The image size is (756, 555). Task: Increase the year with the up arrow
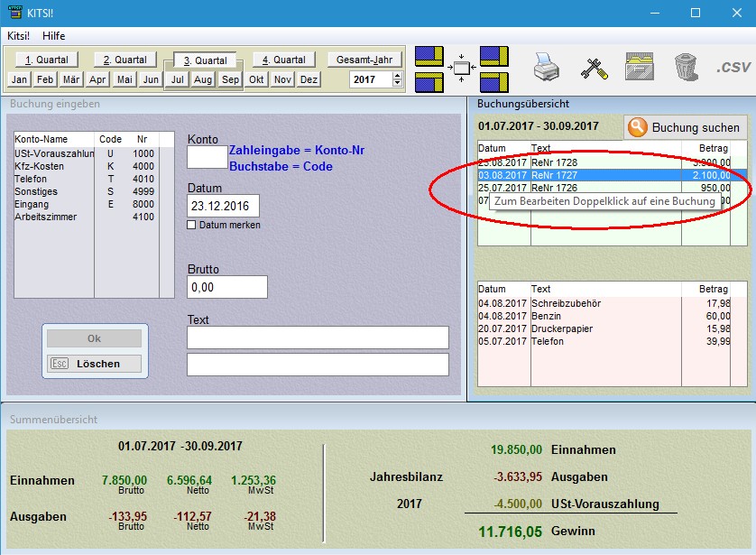(398, 76)
